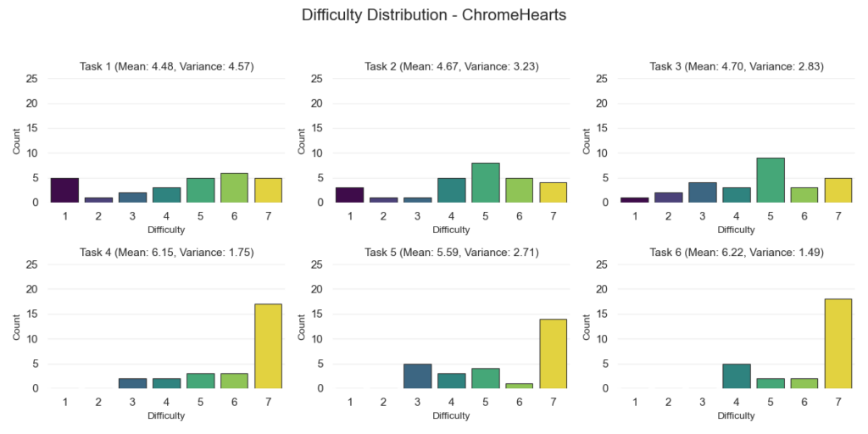868x434 pixels.
Task: Click the "Difficulty" x-axis label under Task 3
Action: pos(736,230)
